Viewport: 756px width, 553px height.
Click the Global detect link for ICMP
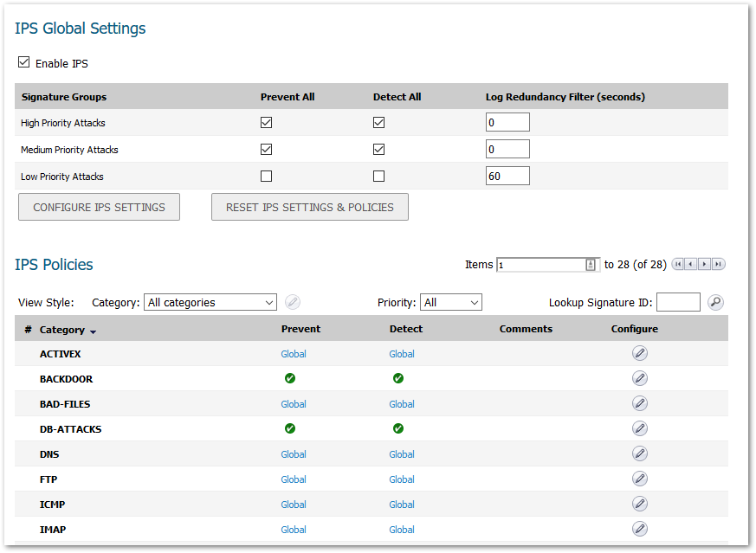(402, 505)
